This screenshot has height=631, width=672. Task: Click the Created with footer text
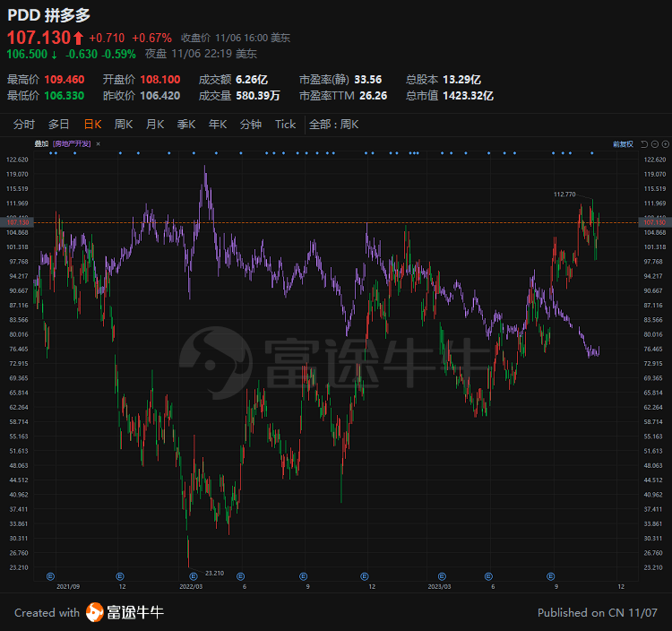tap(47, 612)
